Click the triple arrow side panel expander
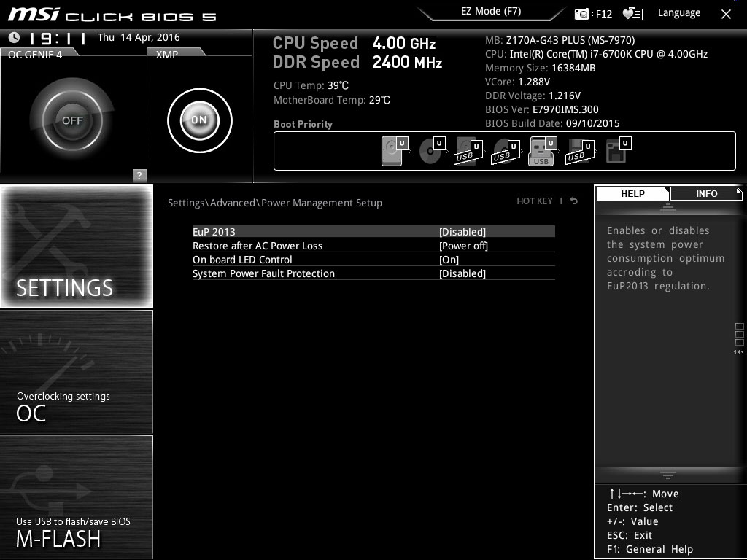747x560 pixels. tap(738, 352)
